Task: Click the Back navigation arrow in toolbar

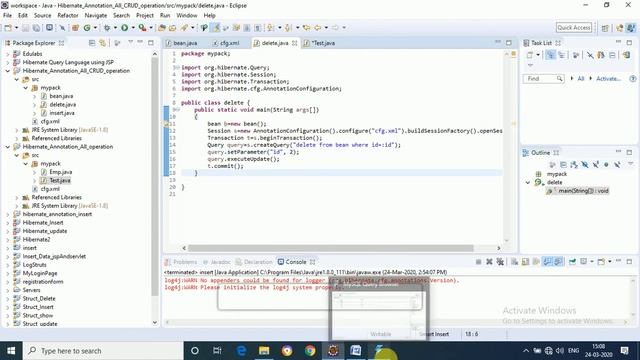Action: coord(317,28)
